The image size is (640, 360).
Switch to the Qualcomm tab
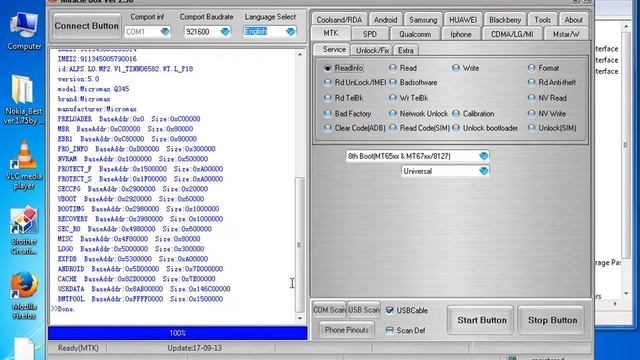click(415, 34)
